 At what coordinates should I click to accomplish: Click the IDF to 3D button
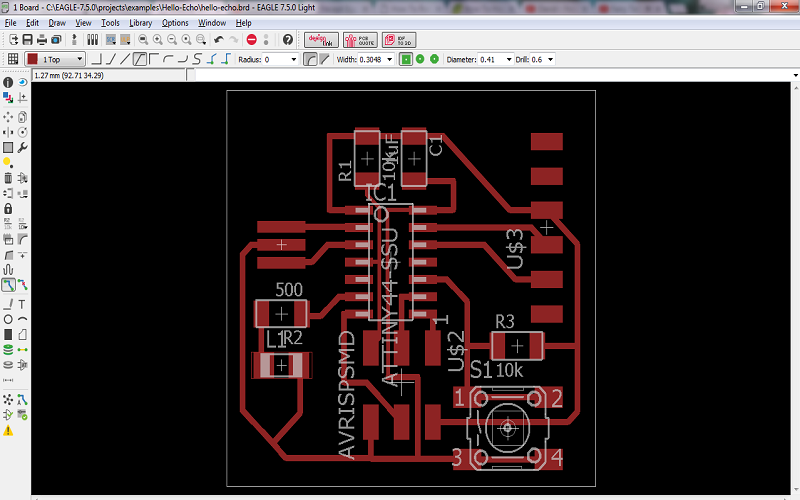pyautogui.click(x=399, y=40)
